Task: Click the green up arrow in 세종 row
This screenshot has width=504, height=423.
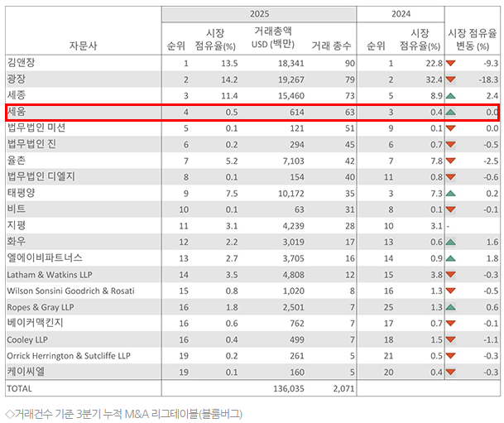Action: [451, 95]
